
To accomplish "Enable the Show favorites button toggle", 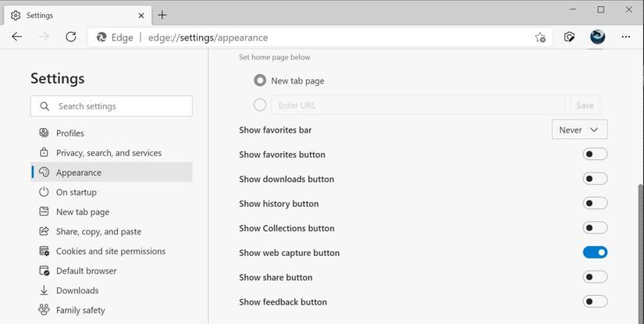I will (x=595, y=155).
